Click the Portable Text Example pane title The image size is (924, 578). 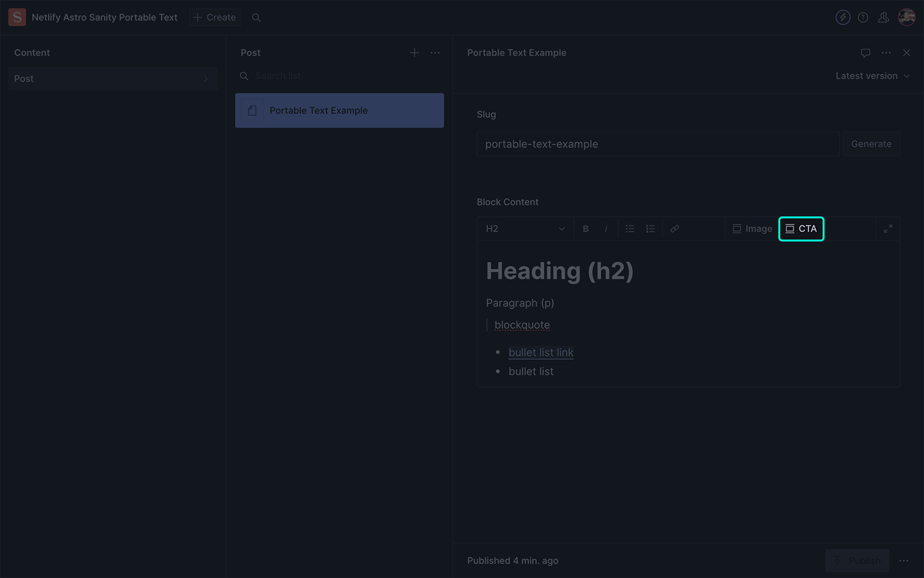[x=517, y=53]
